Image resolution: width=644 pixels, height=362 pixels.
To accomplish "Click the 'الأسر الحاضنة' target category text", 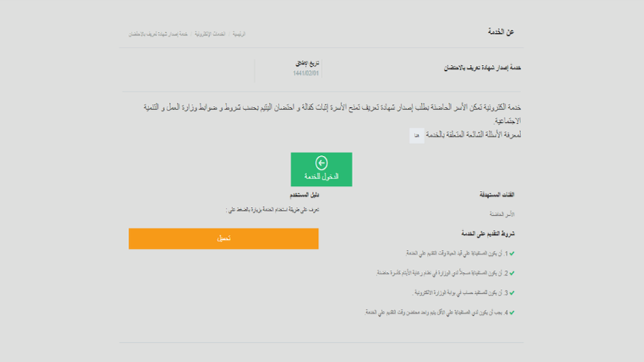I will pos(502,214).
